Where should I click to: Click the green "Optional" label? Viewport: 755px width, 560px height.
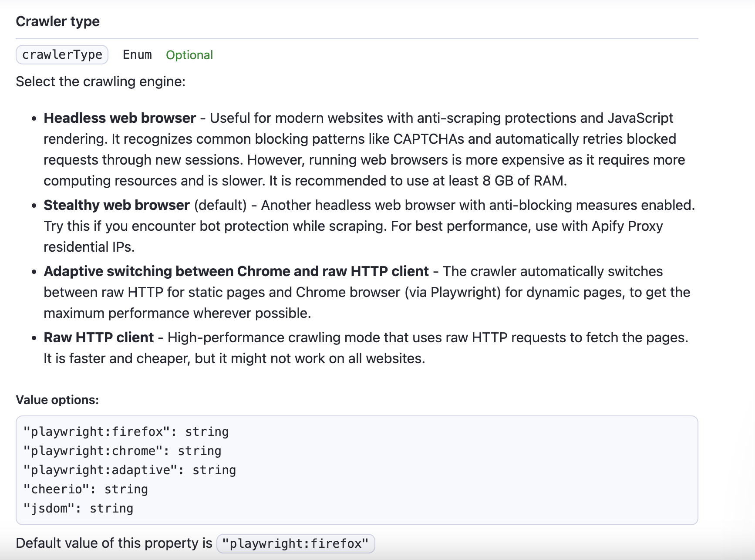(189, 55)
